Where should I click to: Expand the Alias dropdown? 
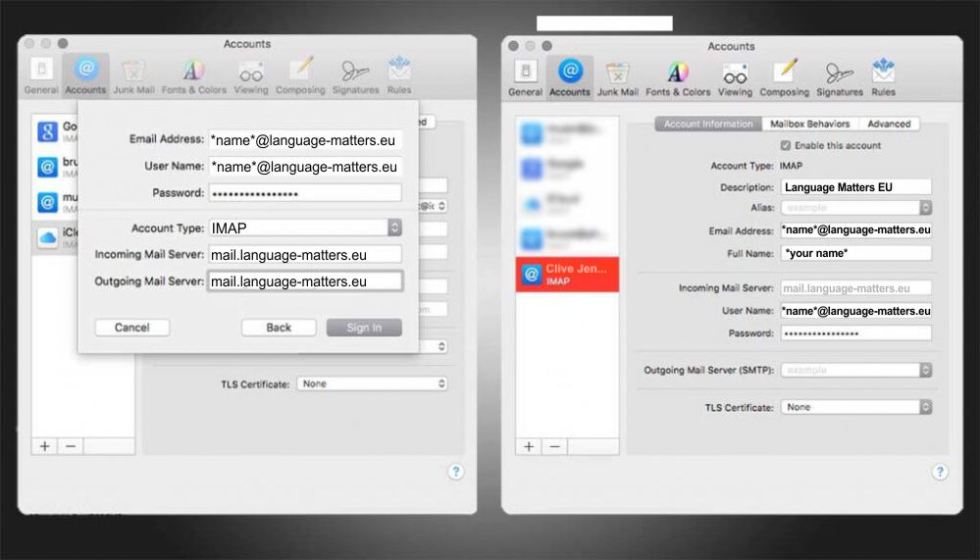coord(924,208)
